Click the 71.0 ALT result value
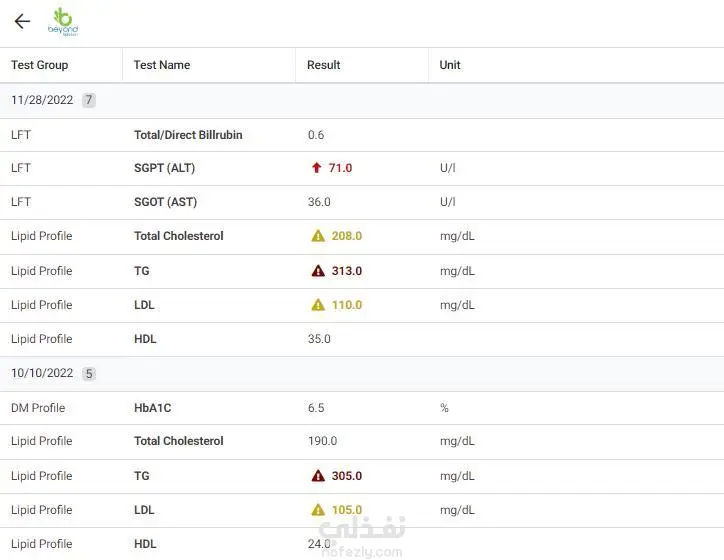Screen dimensions: 724x560 pyautogui.click(x=340, y=168)
